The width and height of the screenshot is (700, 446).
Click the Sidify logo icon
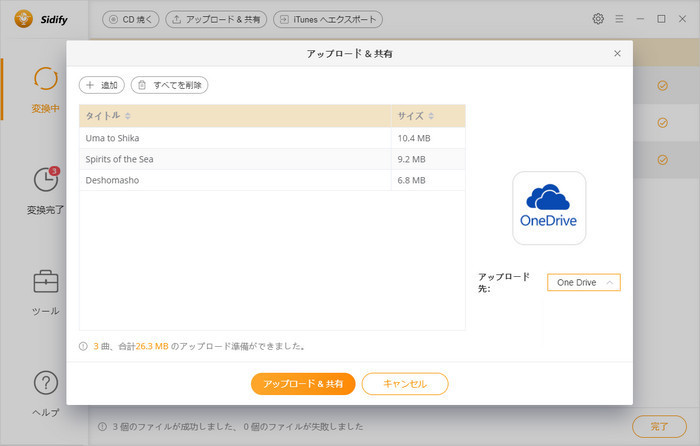click(23, 19)
